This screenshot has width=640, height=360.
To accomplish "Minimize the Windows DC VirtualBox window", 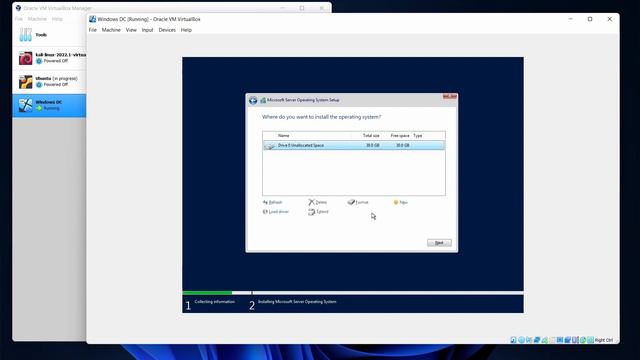I will pos(570,19).
